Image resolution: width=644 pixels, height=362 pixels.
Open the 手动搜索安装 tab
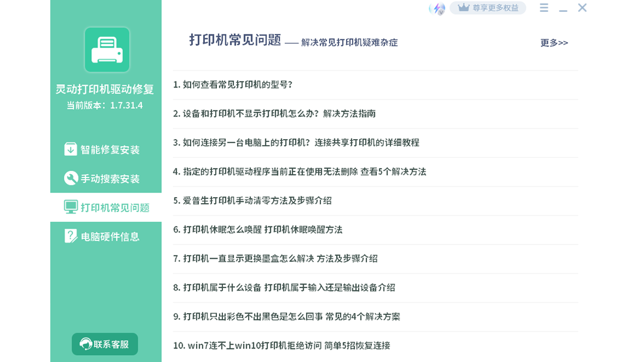click(x=104, y=179)
